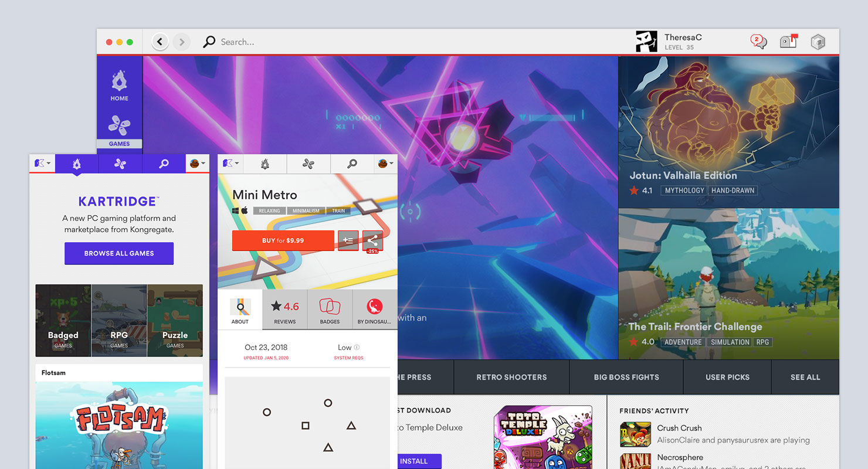Viewport: 868px width, 469px height.
Task: Select Games in main window sidebar
Action: pos(119,131)
